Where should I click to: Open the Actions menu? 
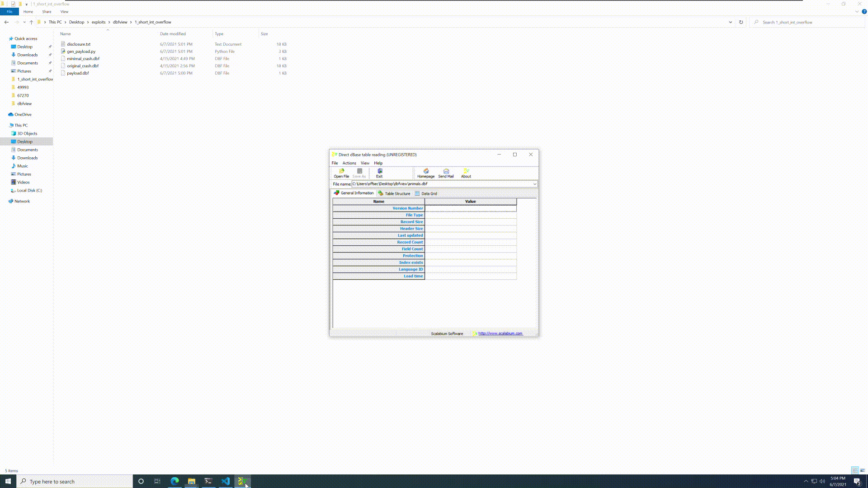(x=349, y=163)
